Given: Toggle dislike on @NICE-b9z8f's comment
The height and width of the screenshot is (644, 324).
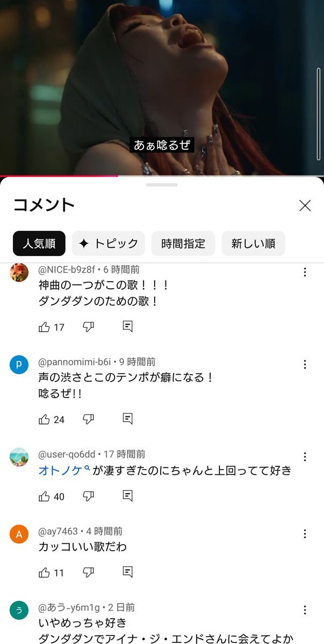Looking at the screenshot, I should coord(89,327).
